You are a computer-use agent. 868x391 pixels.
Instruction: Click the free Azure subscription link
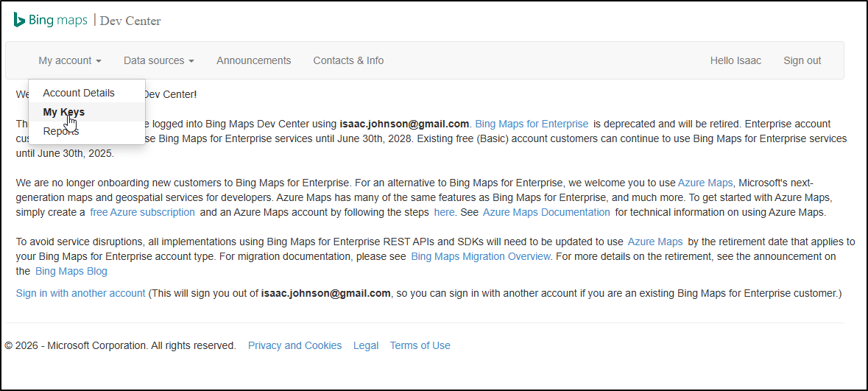[x=142, y=212]
